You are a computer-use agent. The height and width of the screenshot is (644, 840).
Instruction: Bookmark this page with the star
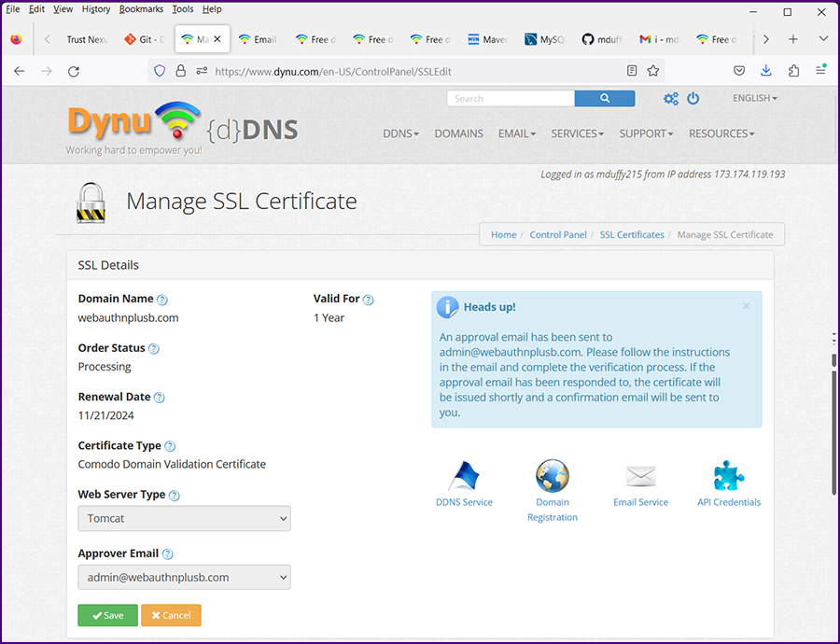point(653,71)
